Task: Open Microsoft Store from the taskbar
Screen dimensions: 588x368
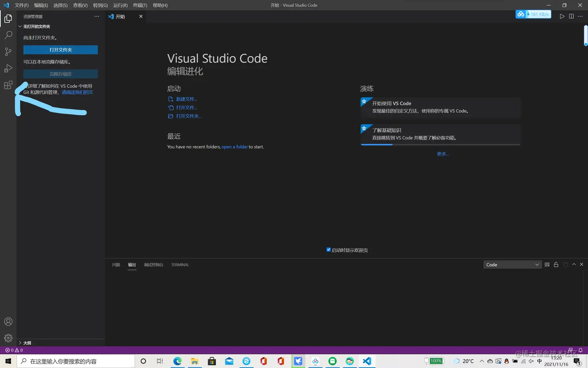Action: pos(212,361)
